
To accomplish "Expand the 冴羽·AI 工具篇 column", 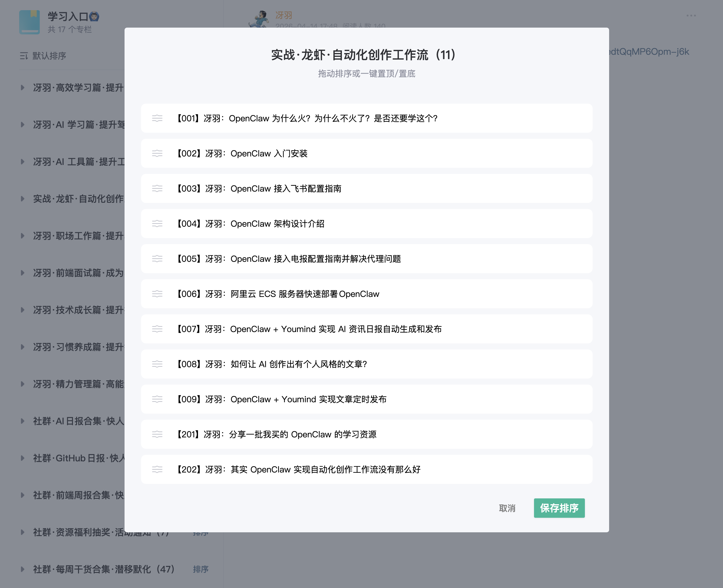I will click(x=22, y=162).
